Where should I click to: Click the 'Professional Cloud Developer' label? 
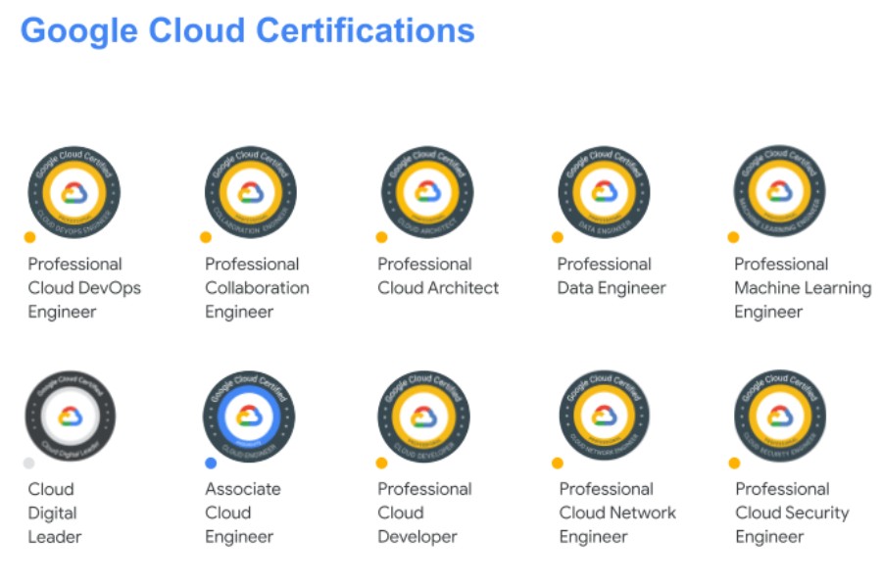coord(424,513)
